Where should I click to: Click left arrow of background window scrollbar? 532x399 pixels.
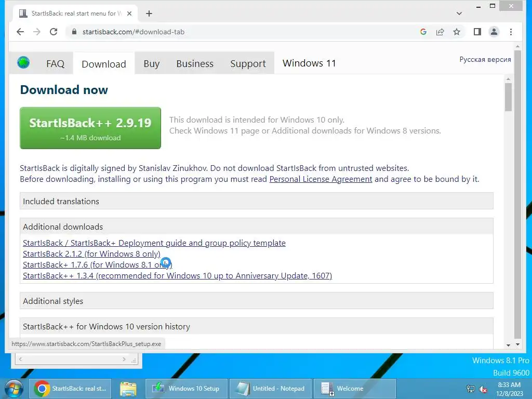[20, 359]
